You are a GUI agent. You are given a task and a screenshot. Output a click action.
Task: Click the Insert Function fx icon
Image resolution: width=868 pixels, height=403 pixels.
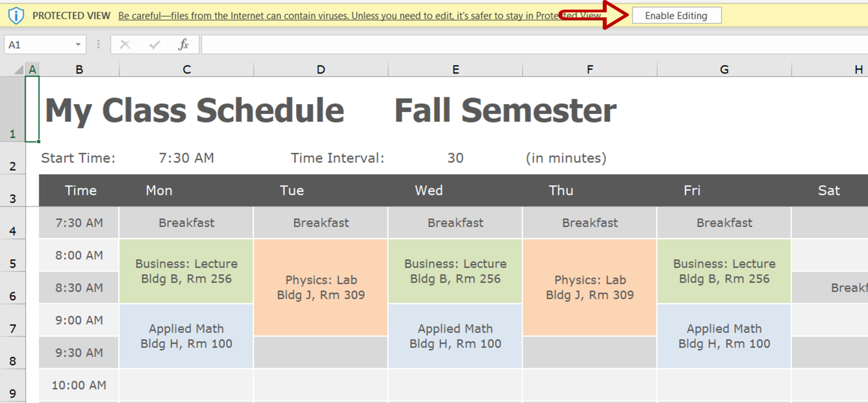pyautogui.click(x=183, y=44)
